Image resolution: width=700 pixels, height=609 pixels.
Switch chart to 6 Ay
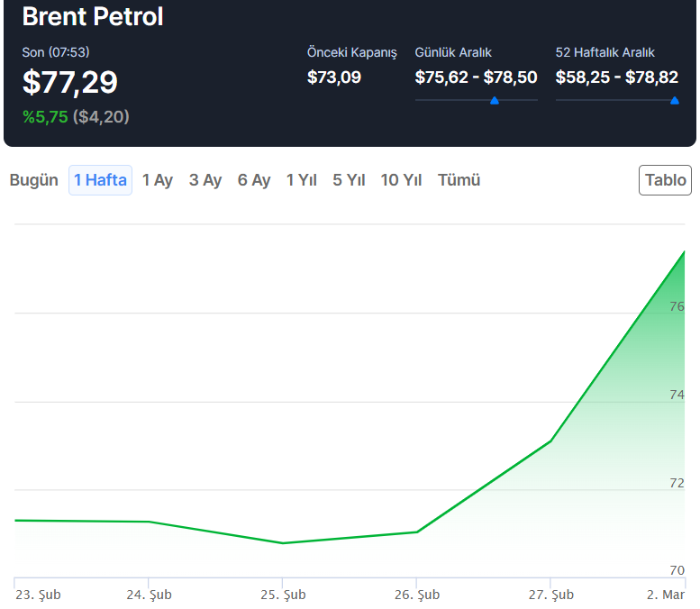pyautogui.click(x=254, y=180)
